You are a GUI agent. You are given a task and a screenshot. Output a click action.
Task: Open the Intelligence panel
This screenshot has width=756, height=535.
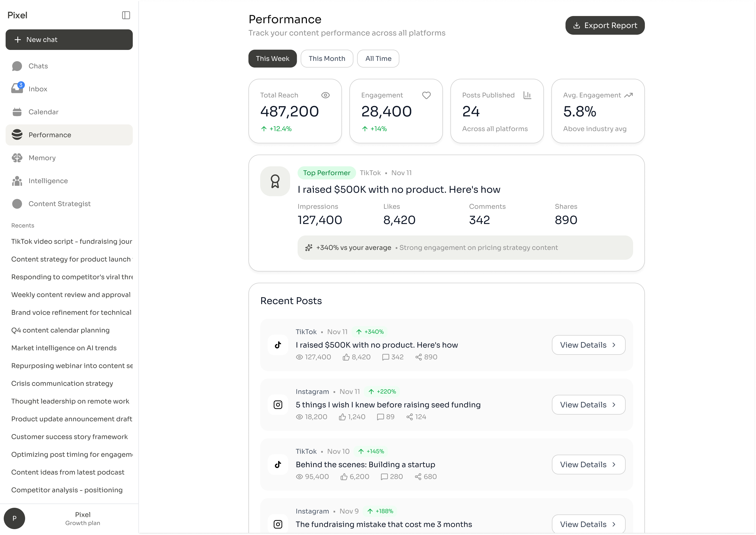(48, 180)
